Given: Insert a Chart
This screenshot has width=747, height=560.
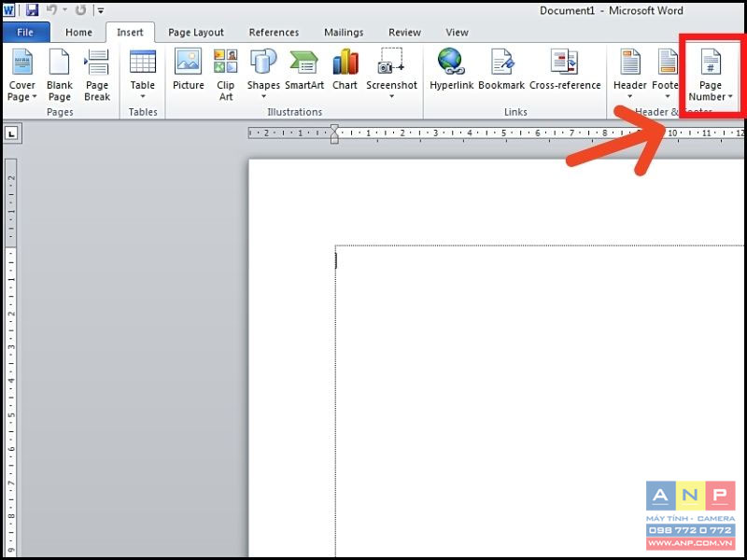Looking at the screenshot, I should pyautogui.click(x=345, y=69).
